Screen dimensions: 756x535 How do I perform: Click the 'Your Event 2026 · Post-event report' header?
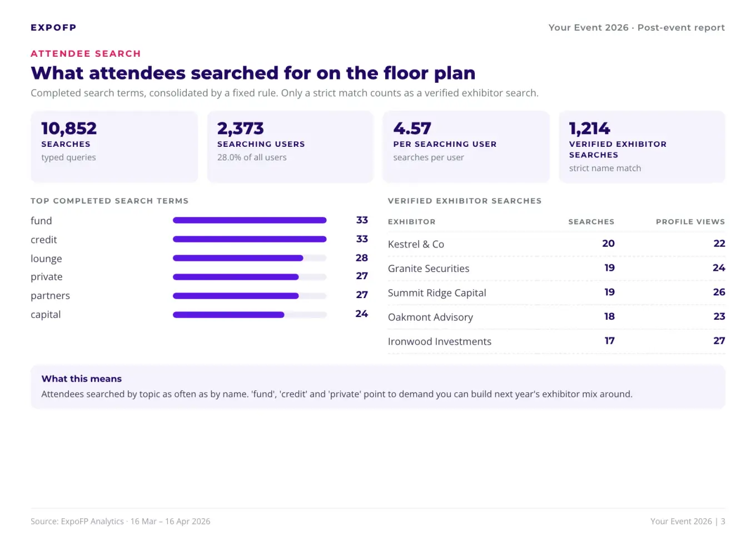click(x=636, y=27)
